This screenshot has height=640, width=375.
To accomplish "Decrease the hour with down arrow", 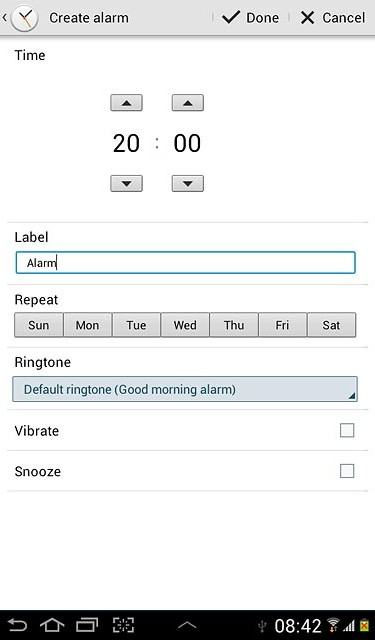I will [x=126, y=184].
